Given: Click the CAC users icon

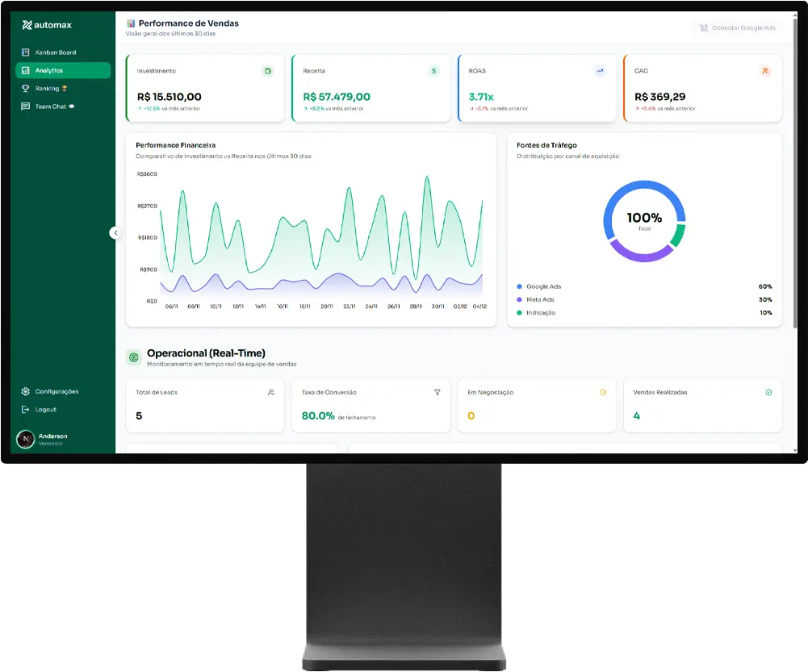Looking at the screenshot, I should pos(765,71).
